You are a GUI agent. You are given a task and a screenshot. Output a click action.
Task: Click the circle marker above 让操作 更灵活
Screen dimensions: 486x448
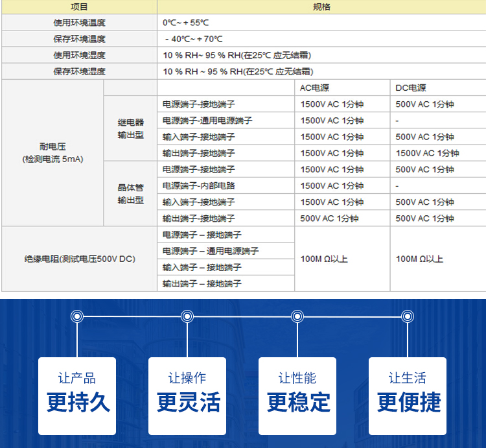187,316
